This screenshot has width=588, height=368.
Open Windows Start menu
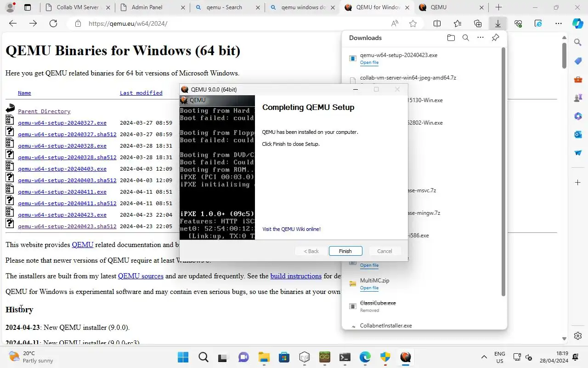pos(183,357)
